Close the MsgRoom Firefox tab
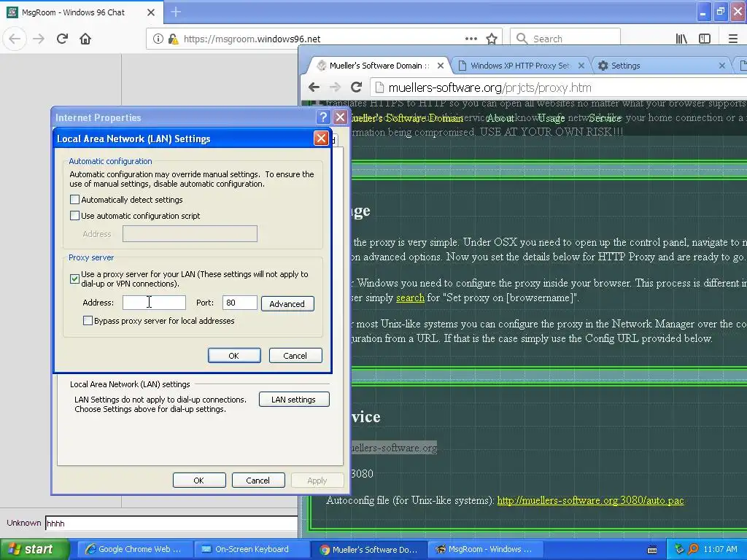The image size is (747, 560). pyautogui.click(x=151, y=12)
